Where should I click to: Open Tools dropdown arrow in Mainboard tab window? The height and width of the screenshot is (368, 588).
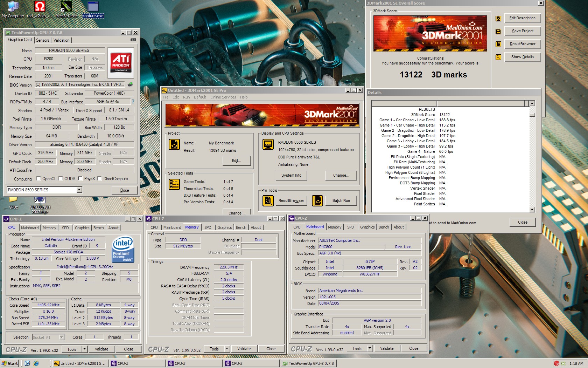[x=370, y=349]
